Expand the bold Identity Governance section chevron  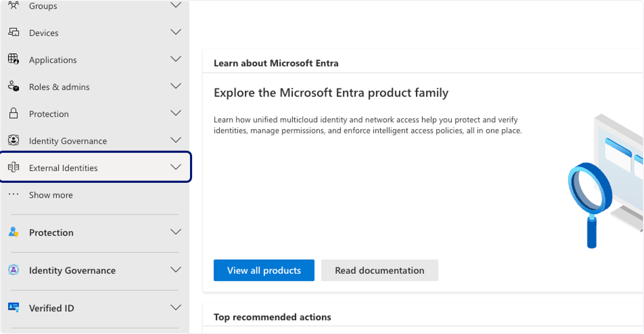pos(175,270)
